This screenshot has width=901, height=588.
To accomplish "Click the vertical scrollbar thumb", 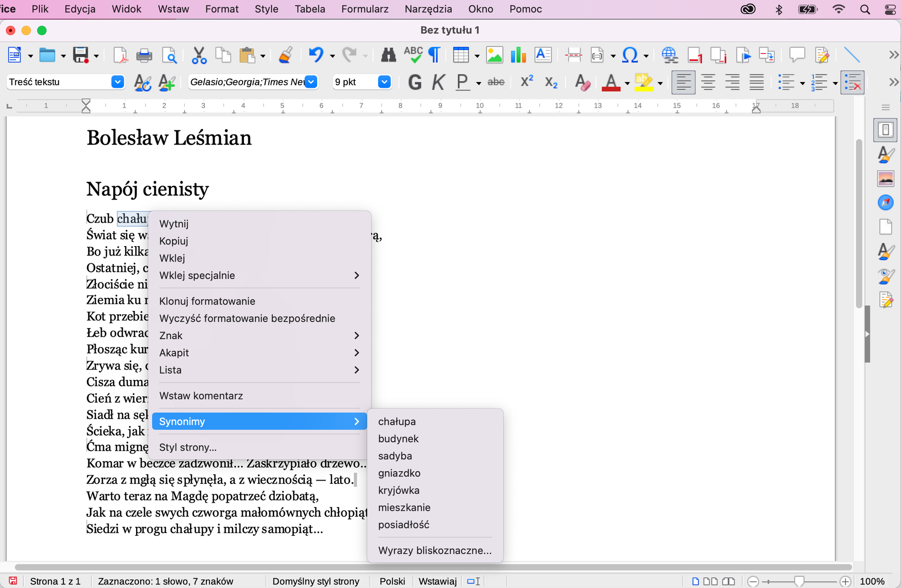I will click(859, 223).
